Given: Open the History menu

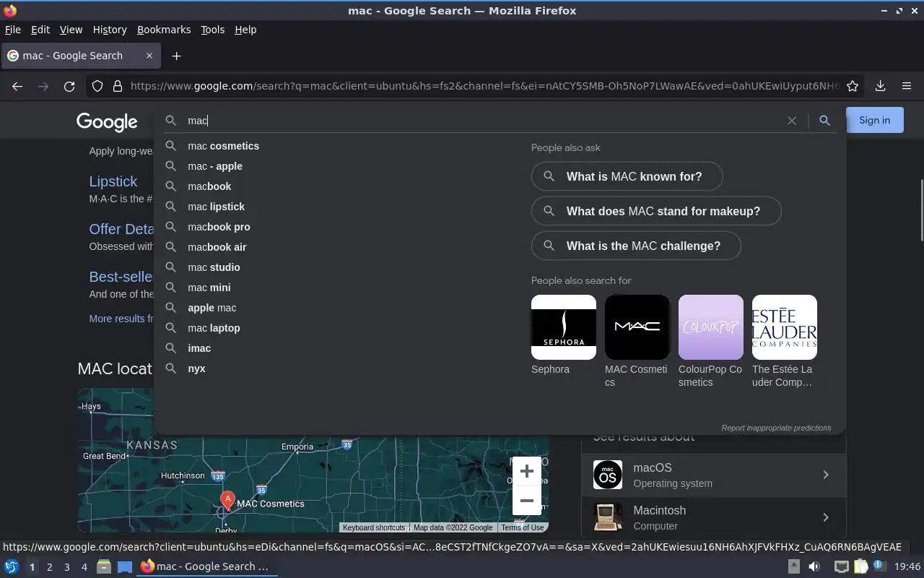Looking at the screenshot, I should (x=110, y=30).
